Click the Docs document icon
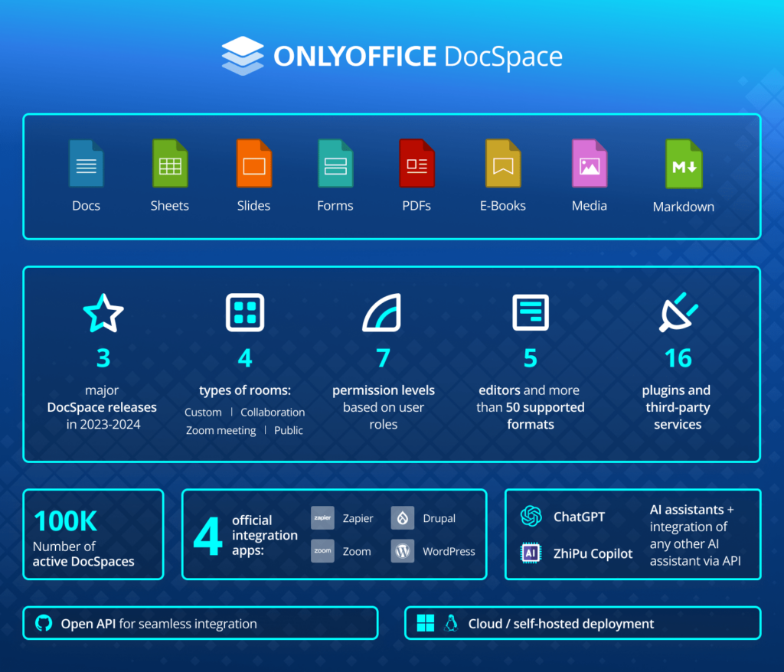This screenshot has width=784, height=672. [x=86, y=163]
